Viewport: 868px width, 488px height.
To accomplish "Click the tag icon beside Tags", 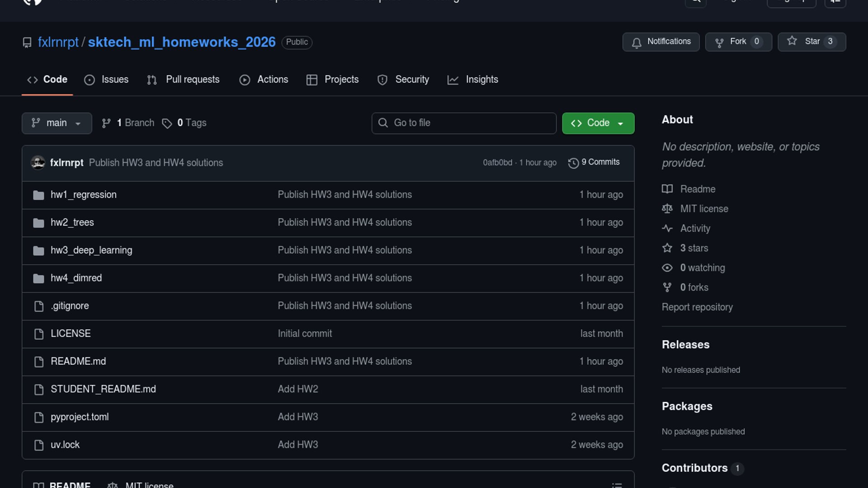I will pos(167,123).
